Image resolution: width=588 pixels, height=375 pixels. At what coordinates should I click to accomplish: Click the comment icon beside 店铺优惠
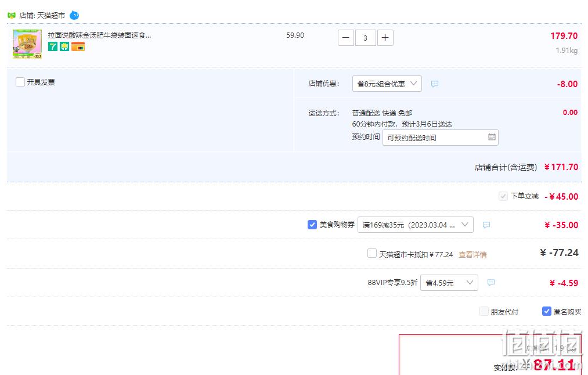click(x=435, y=84)
